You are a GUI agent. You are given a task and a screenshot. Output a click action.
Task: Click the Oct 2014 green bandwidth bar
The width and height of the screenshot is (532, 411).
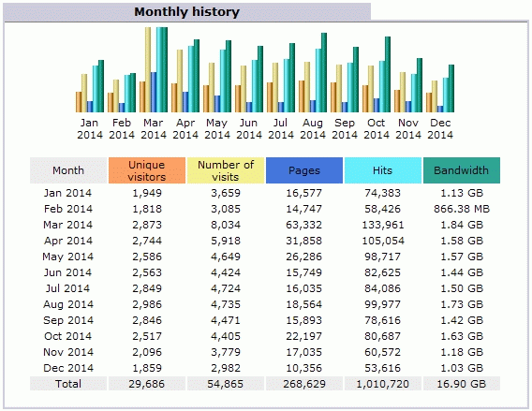(388, 74)
